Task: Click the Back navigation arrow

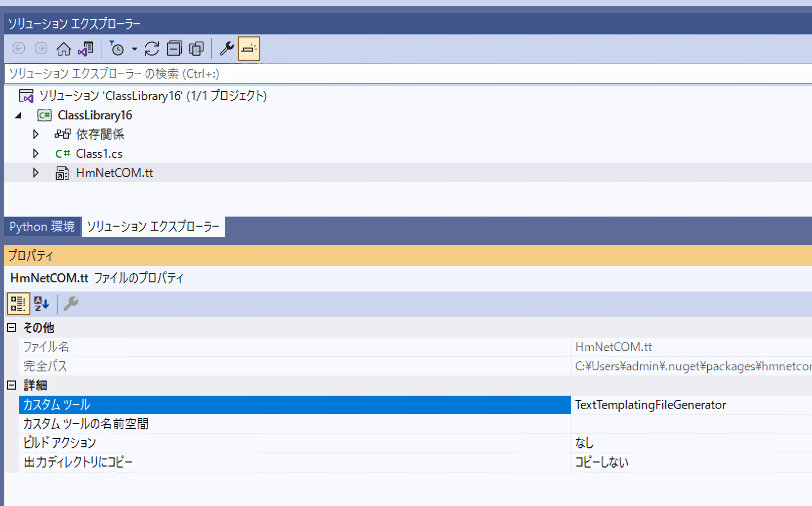Action: coord(19,49)
